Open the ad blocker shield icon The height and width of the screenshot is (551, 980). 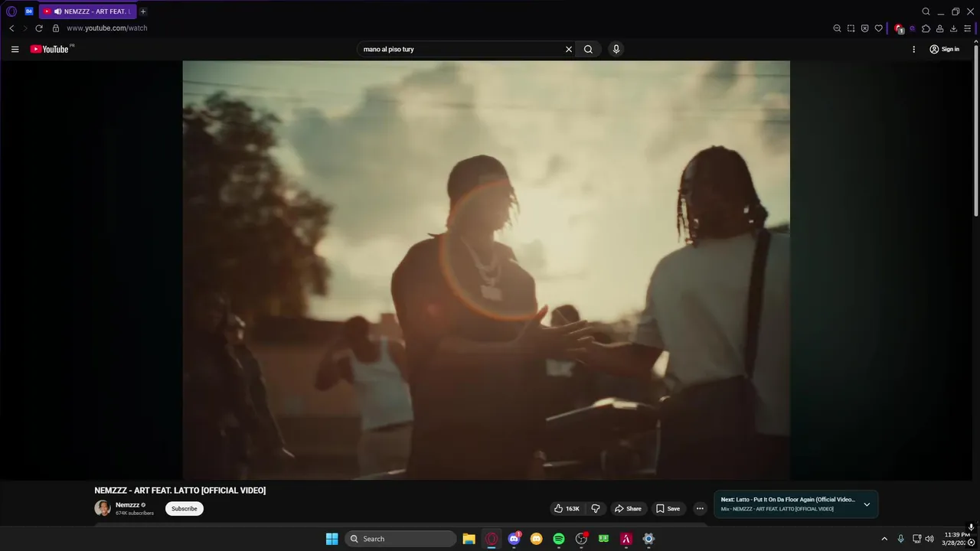(x=864, y=28)
